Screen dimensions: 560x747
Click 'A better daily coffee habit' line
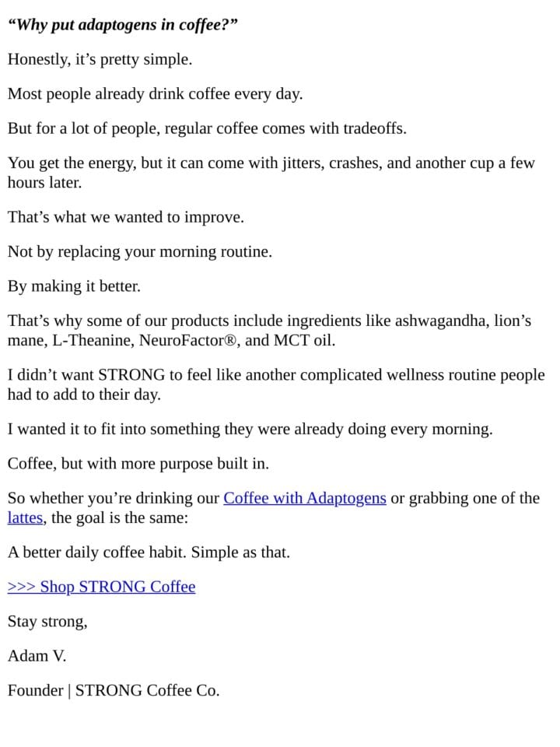[x=149, y=552]
